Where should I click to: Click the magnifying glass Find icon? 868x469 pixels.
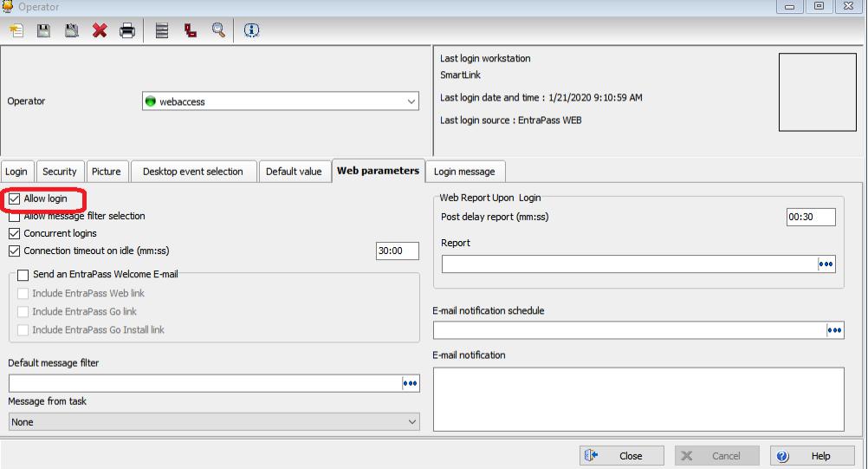(218, 30)
